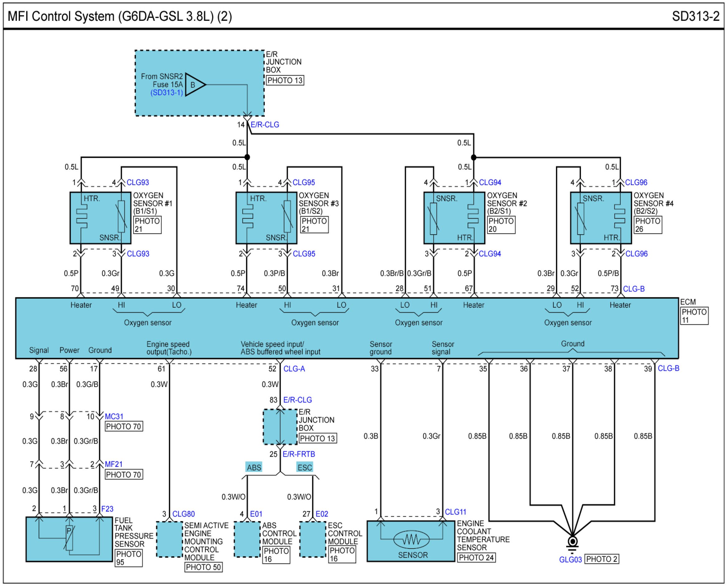This screenshot has height=587, width=728.
Task: Select the Semi Active Engine Mounting module box
Action: (x=170, y=540)
